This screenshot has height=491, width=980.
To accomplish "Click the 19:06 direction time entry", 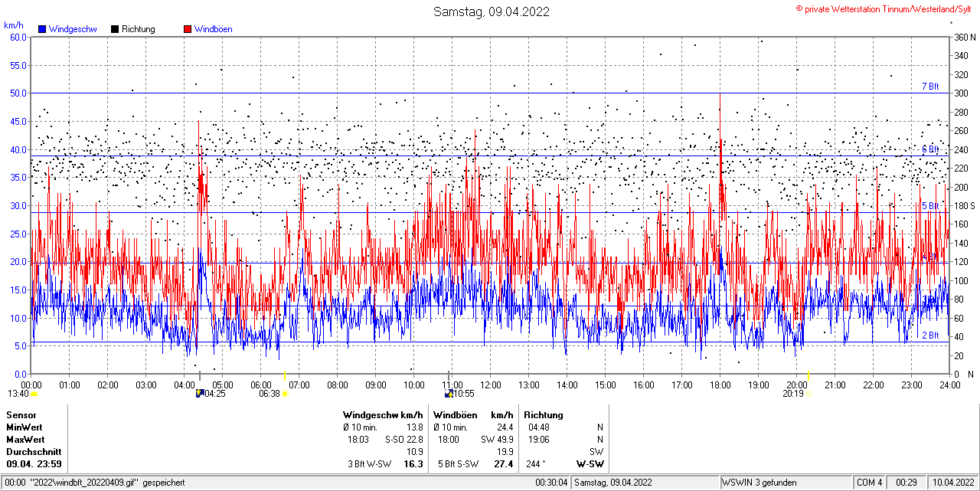I will (x=538, y=440).
